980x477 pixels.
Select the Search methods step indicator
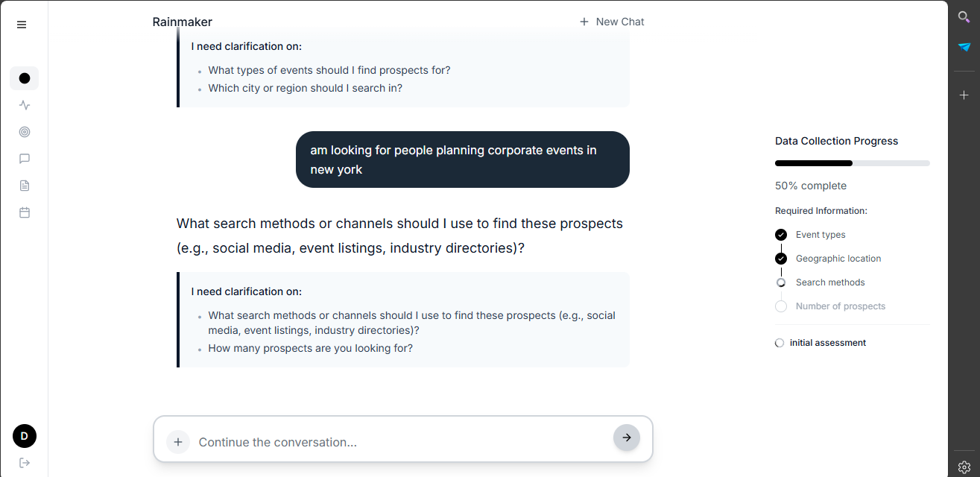click(x=781, y=282)
